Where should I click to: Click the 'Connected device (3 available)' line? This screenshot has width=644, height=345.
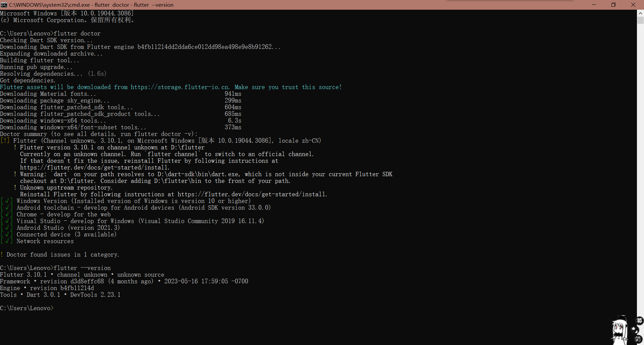point(58,234)
